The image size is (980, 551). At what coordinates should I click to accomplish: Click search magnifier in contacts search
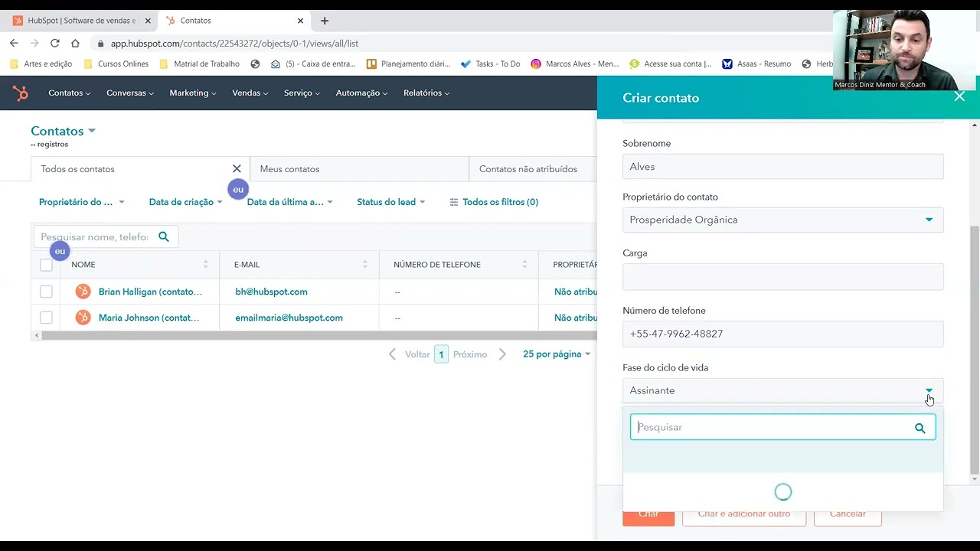(163, 236)
